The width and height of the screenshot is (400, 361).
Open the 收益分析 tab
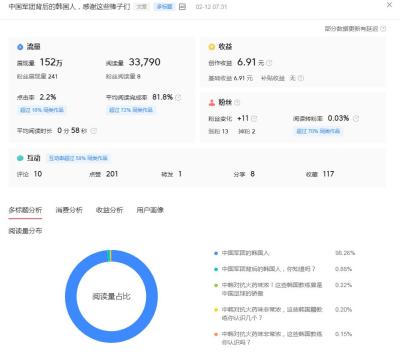click(x=109, y=210)
